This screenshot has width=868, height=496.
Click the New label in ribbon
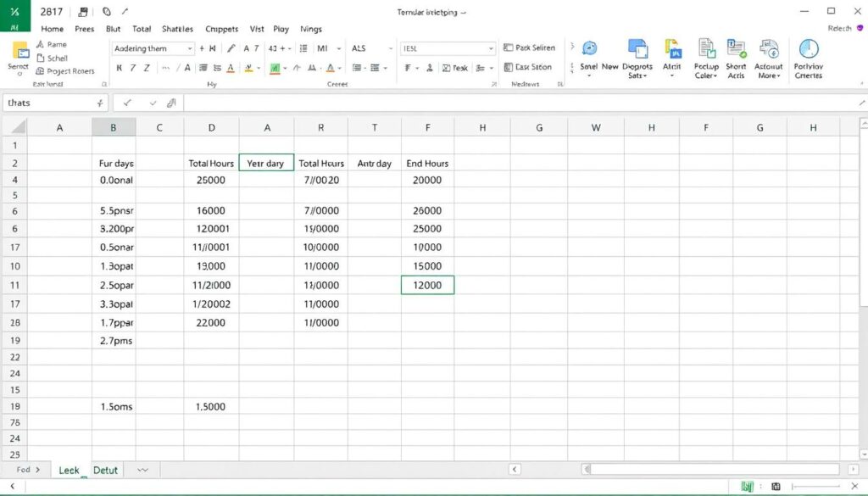pos(609,66)
